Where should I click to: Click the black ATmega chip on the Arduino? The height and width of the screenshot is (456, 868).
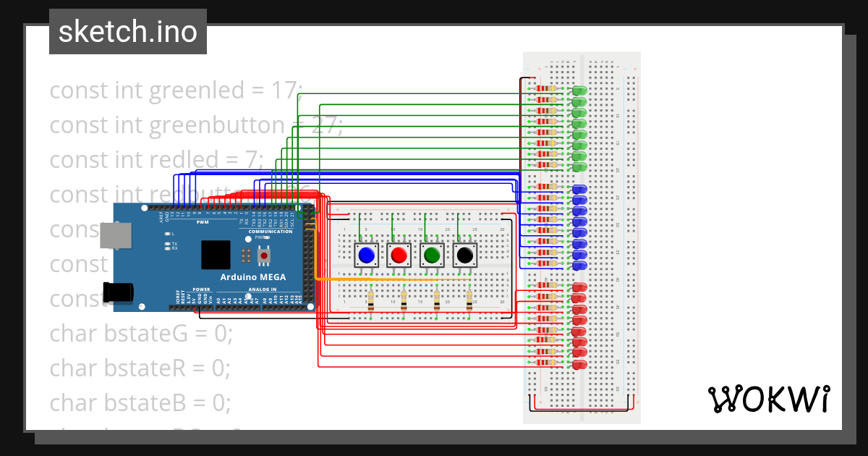pyautogui.click(x=215, y=254)
